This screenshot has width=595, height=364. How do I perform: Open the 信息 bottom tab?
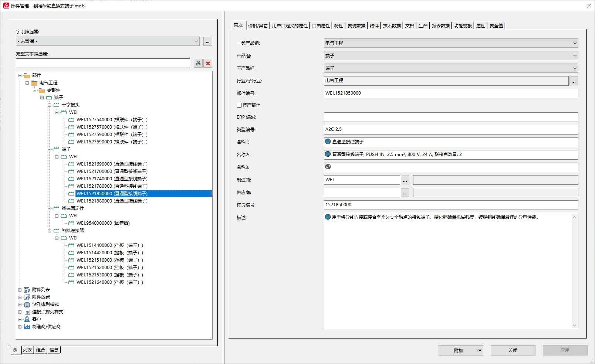click(54, 350)
